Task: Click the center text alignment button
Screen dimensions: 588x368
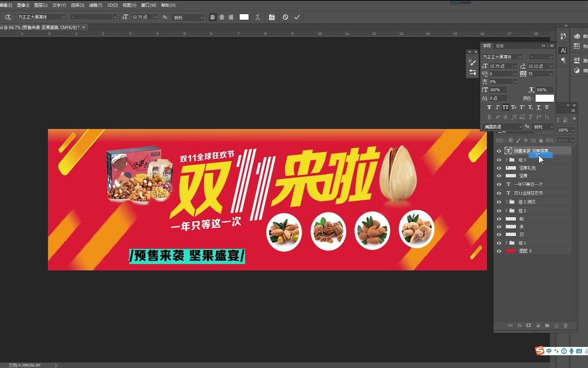Action: click(x=222, y=17)
